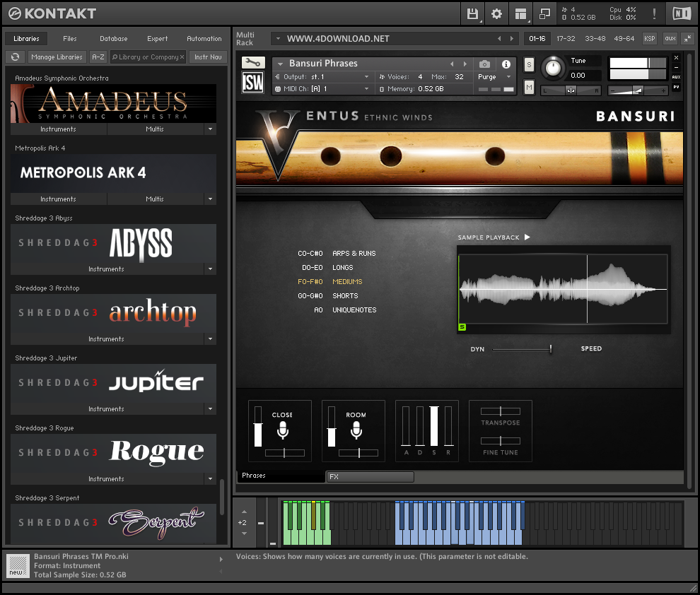The image size is (700, 595).
Task: Select the ARPS & RUNS category
Action: (x=354, y=254)
